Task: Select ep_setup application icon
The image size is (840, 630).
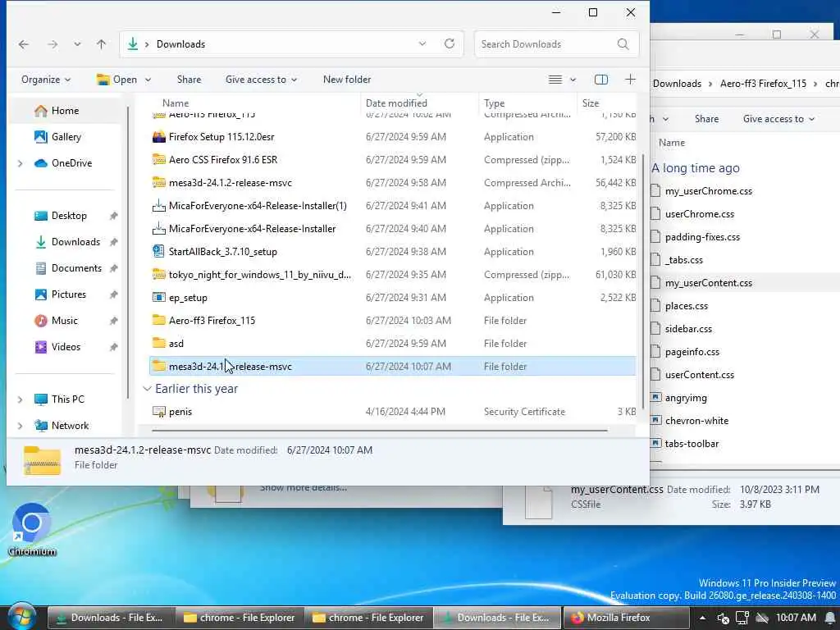Action: pyautogui.click(x=158, y=298)
